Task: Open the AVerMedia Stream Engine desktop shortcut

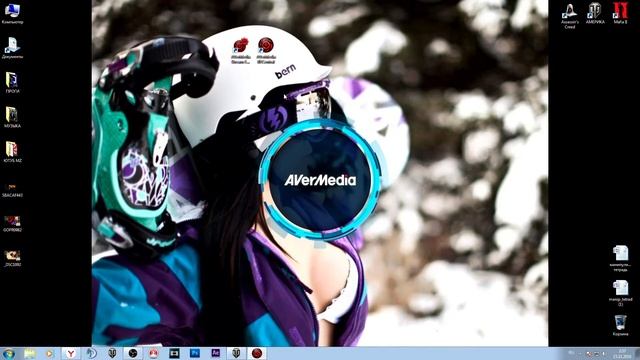Action: (241, 51)
